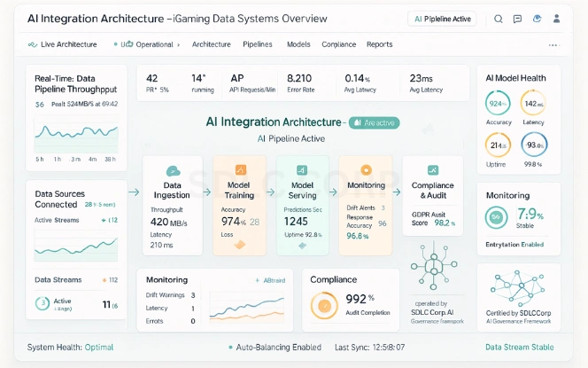Image resolution: width=588 pixels, height=368 pixels.
Task: Toggle the AI Pipeline Active badge
Action: coord(443,19)
